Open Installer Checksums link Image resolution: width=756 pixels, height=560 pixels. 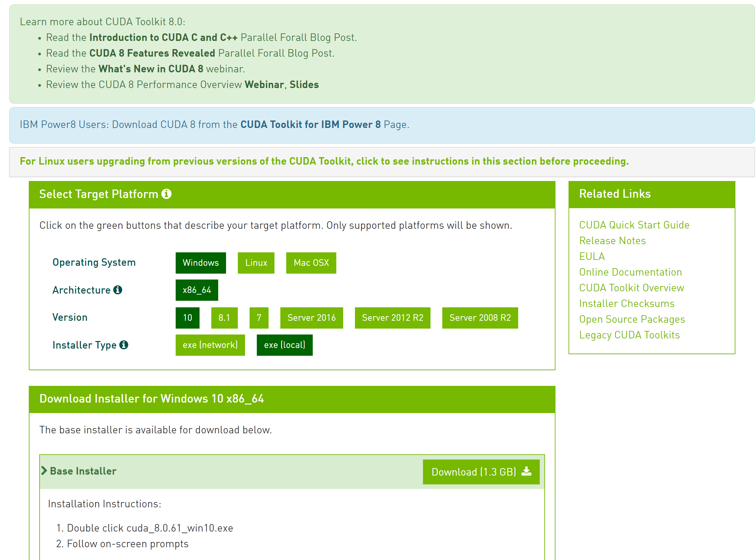[626, 303]
